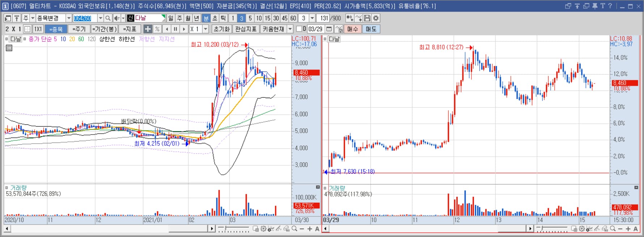Click the grid layout icon beside 2 X 1
The image size is (644, 237).
point(27,29)
